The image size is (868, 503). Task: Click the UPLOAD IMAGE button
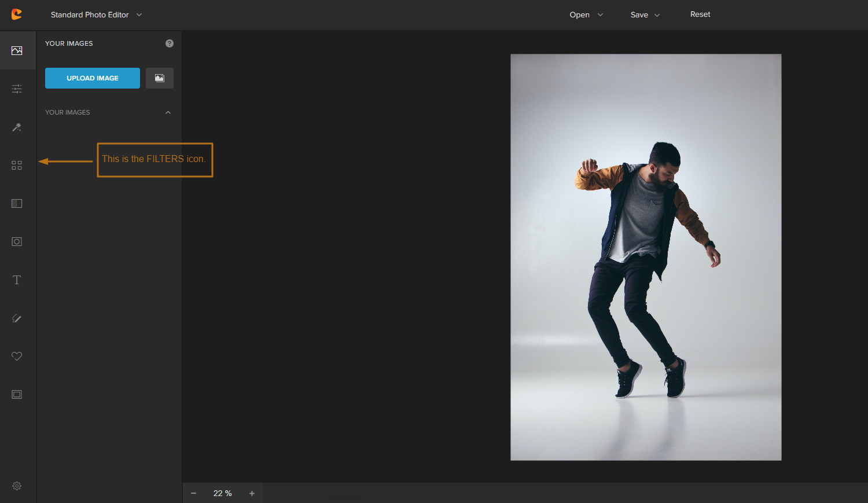(x=93, y=78)
